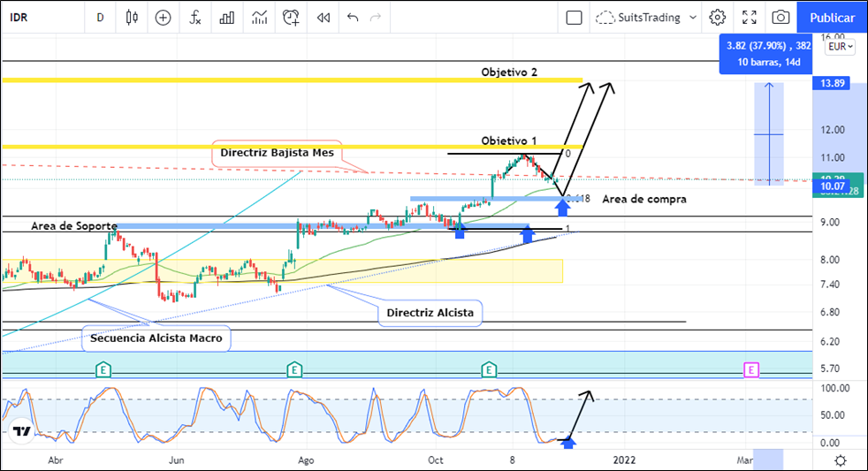The width and height of the screenshot is (868, 471).
Task: Click the layout selection square
Action: point(574,17)
